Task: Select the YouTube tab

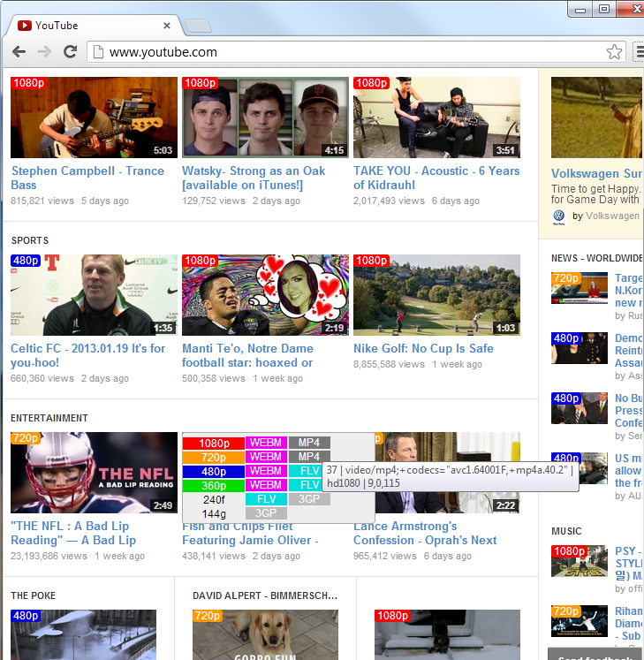Action: pos(93,26)
